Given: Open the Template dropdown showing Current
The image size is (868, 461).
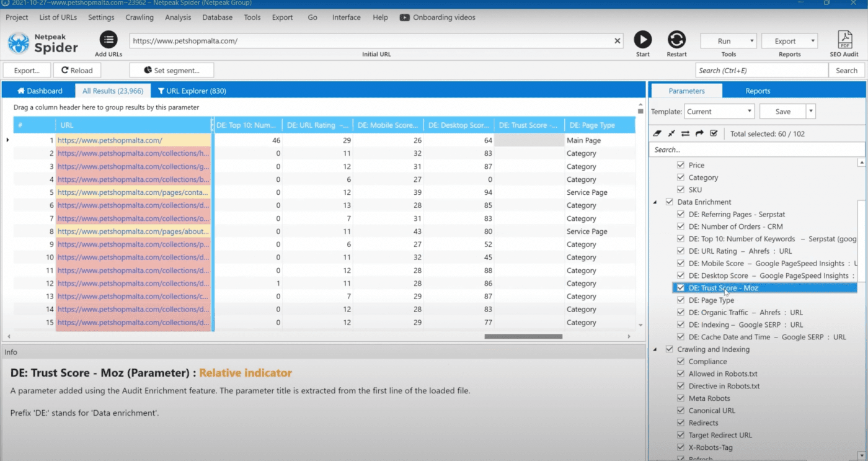Looking at the screenshot, I should pos(719,112).
